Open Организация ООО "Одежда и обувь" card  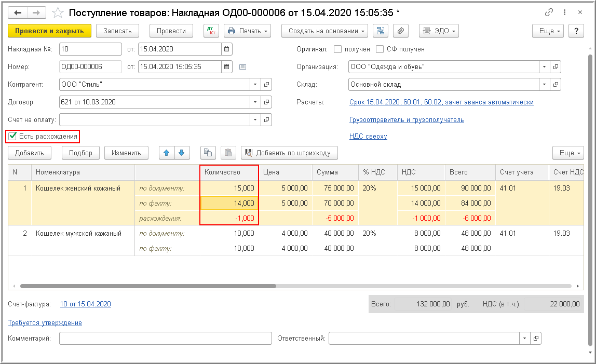[556, 67]
